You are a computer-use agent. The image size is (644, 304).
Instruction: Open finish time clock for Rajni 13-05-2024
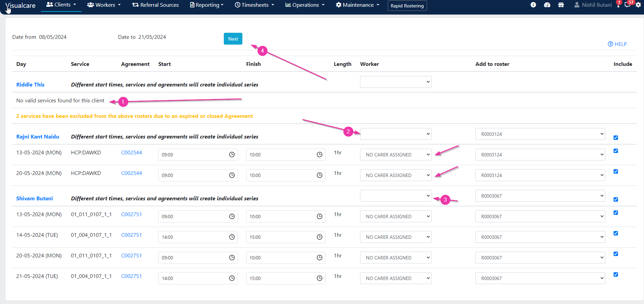tap(319, 155)
